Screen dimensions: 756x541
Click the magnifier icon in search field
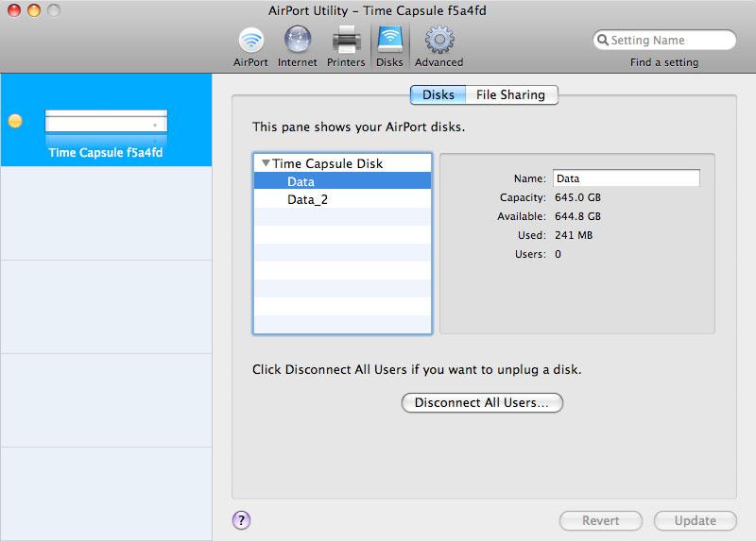pos(602,40)
